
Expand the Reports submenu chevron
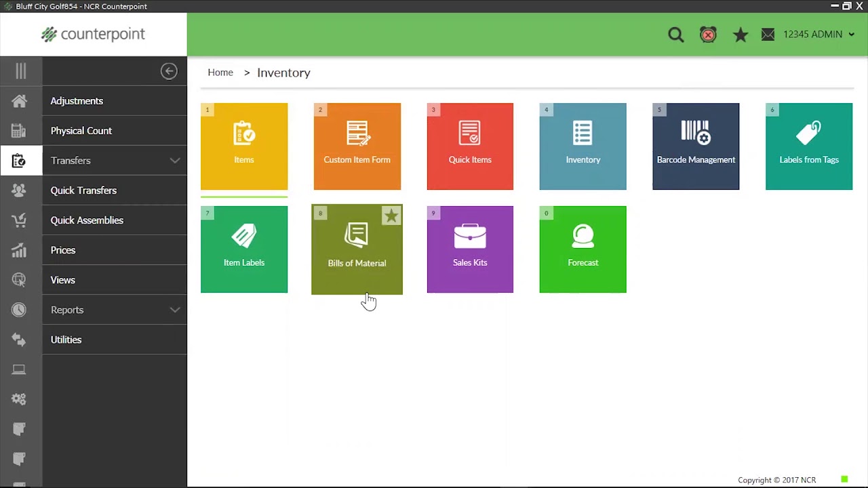(x=175, y=310)
